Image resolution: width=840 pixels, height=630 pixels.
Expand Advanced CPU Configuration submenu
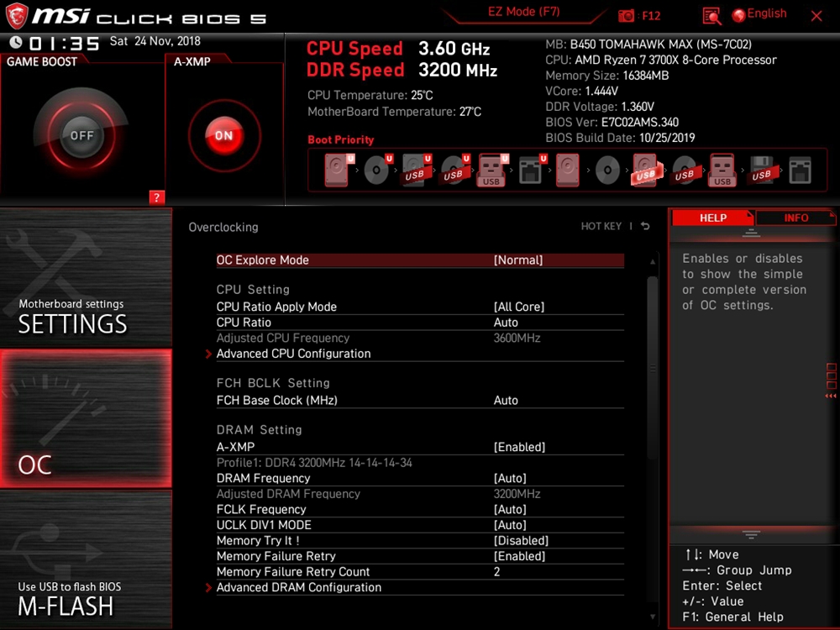coord(293,354)
